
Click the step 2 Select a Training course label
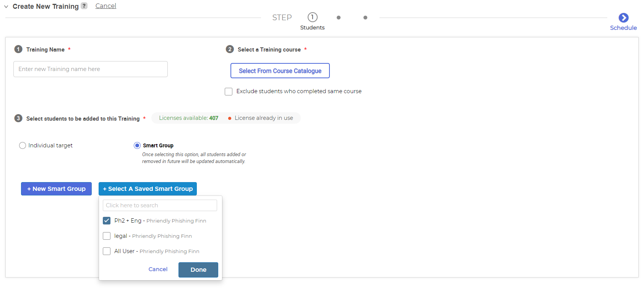click(269, 50)
